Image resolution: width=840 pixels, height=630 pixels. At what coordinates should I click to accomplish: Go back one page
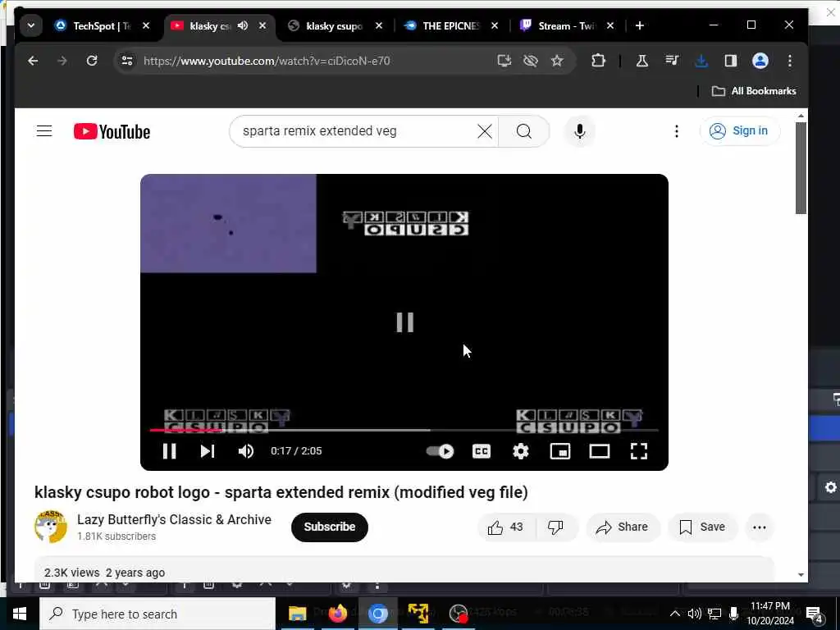pos(33,61)
